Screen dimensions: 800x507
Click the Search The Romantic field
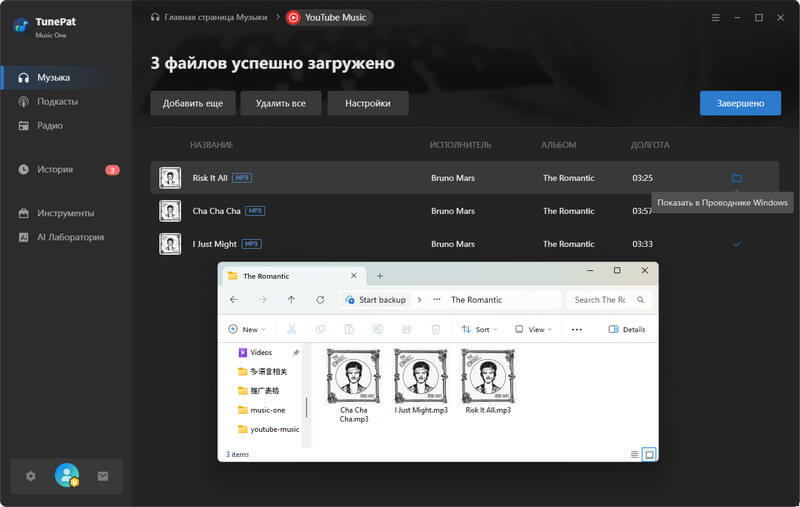coord(607,300)
